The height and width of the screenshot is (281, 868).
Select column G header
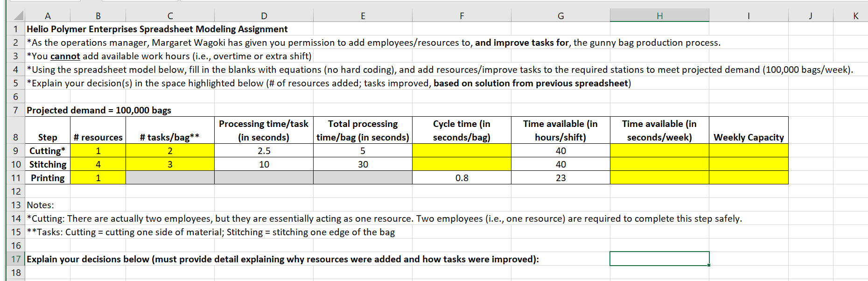pyautogui.click(x=561, y=16)
